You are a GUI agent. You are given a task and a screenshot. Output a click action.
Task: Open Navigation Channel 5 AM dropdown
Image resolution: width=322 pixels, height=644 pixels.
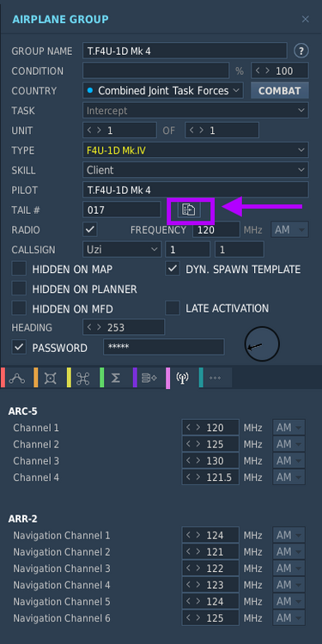coord(289,601)
